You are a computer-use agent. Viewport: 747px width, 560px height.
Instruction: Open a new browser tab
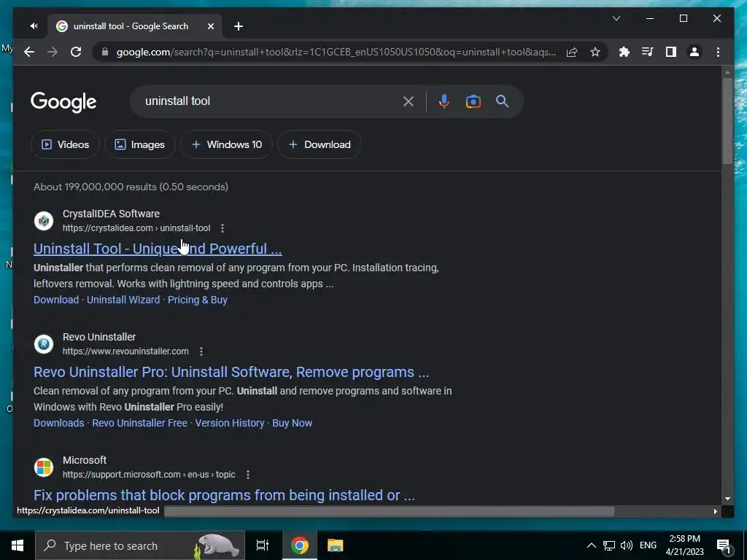[239, 26]
